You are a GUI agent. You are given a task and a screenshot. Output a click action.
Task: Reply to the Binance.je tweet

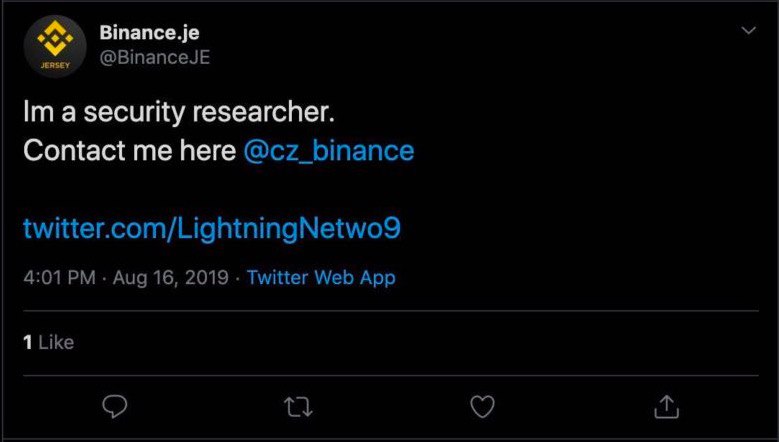116,407
